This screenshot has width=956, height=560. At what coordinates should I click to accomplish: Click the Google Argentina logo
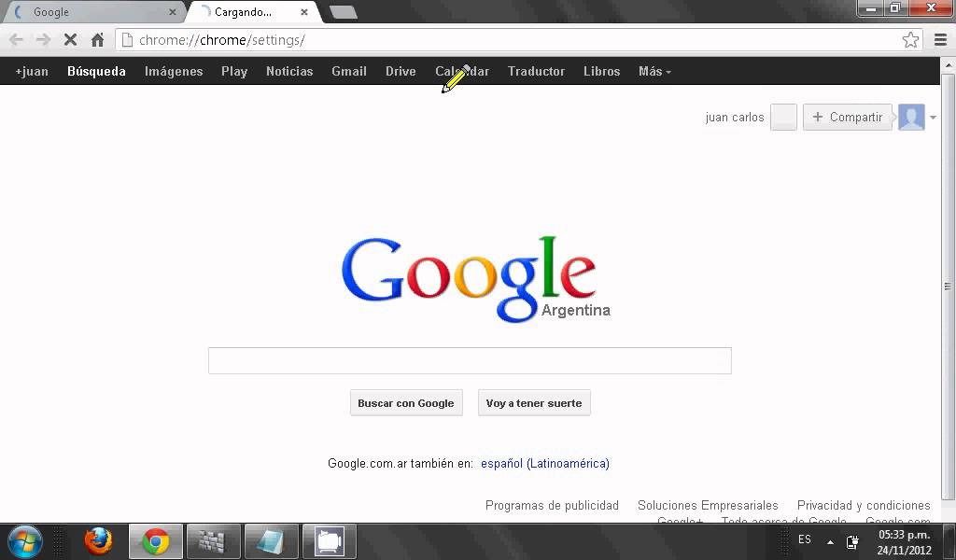(476, 278)
